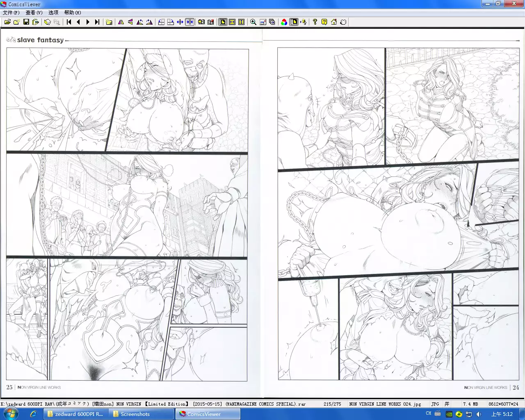This screenshot has height=420, width=525.
Task: Click the open file folder icon
Action: [x=7, y=22]
